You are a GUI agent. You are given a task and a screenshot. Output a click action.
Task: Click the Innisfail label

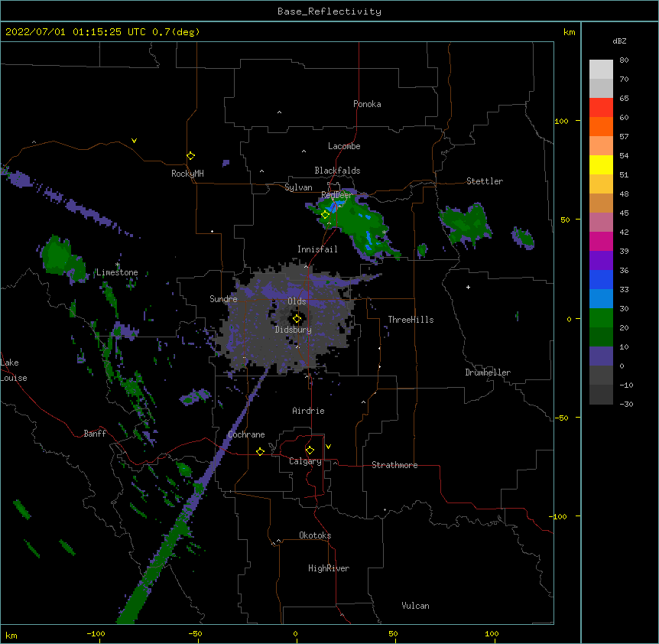coord(317,249)
